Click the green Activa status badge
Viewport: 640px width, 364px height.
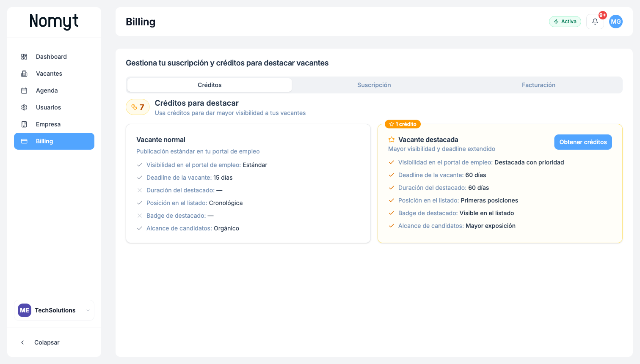coord(565,21)
